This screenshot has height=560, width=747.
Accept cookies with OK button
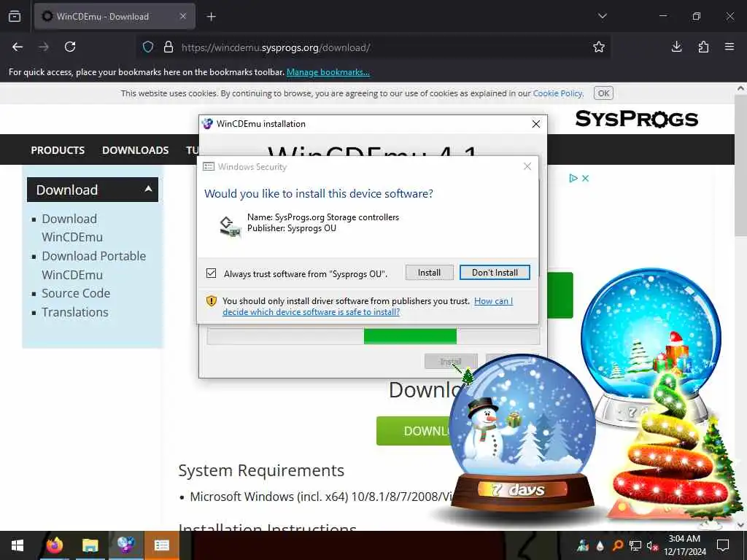(x=603, y=93)
